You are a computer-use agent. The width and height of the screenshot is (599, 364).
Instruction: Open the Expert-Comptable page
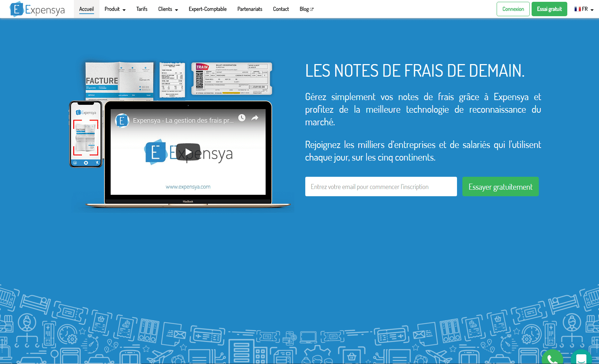tap(208, 9)
